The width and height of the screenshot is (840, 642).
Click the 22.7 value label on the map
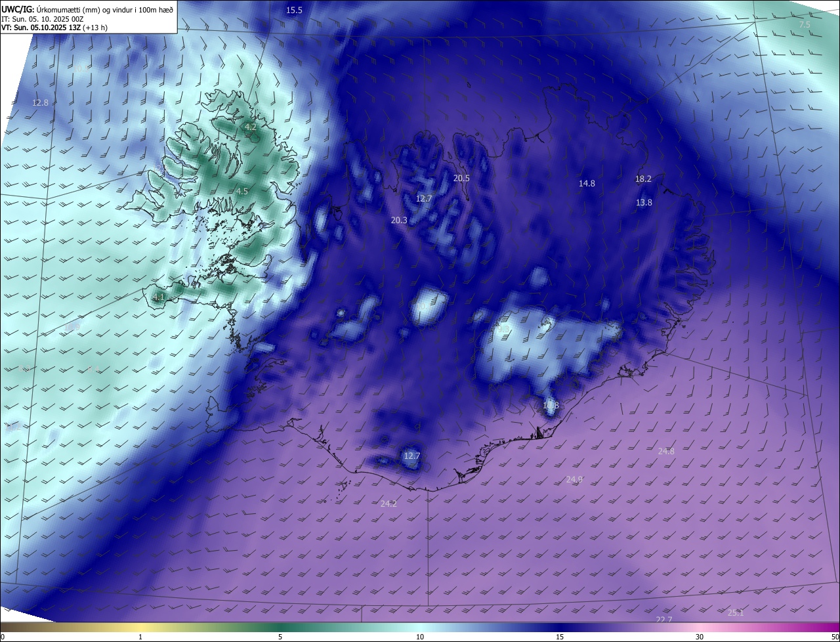(x=664, y=620)
